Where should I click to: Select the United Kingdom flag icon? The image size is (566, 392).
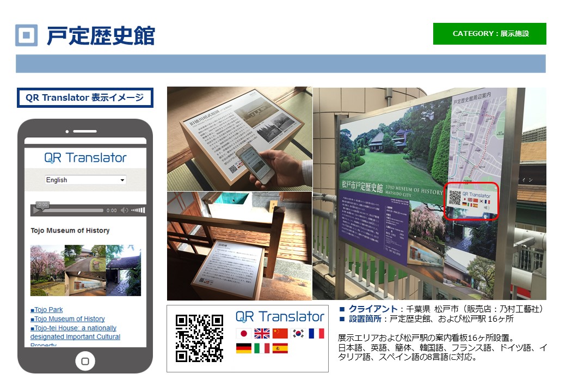tap(262, 334)
